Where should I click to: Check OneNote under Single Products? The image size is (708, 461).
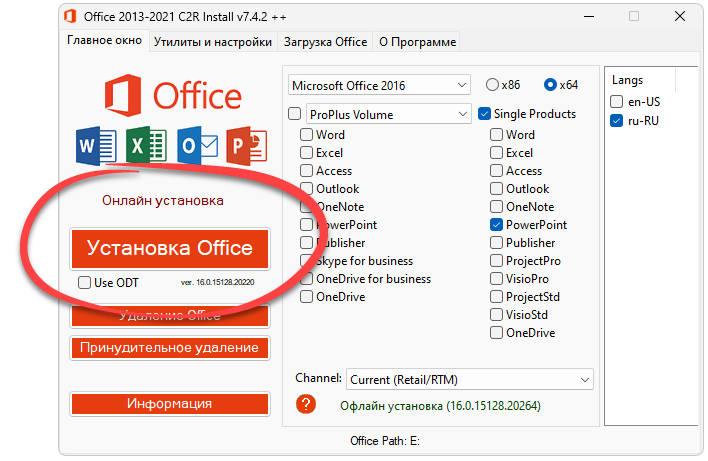pos(496,207)
